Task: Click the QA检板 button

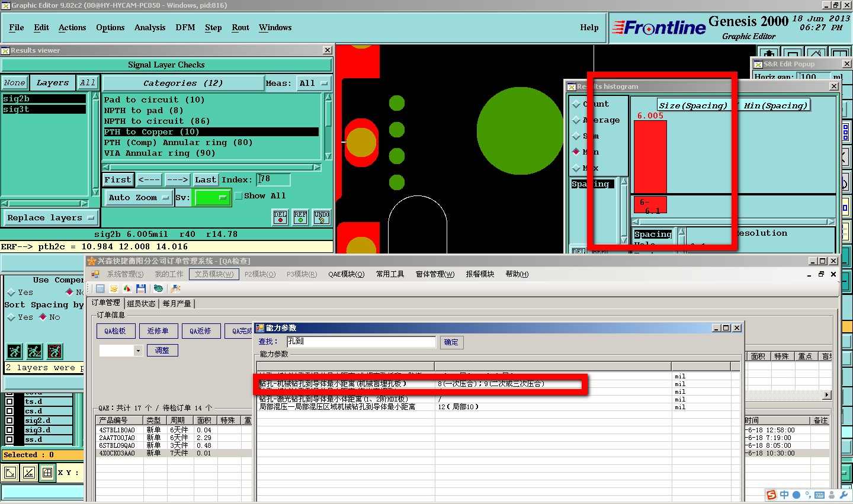Action: click(x=116, y=331)
